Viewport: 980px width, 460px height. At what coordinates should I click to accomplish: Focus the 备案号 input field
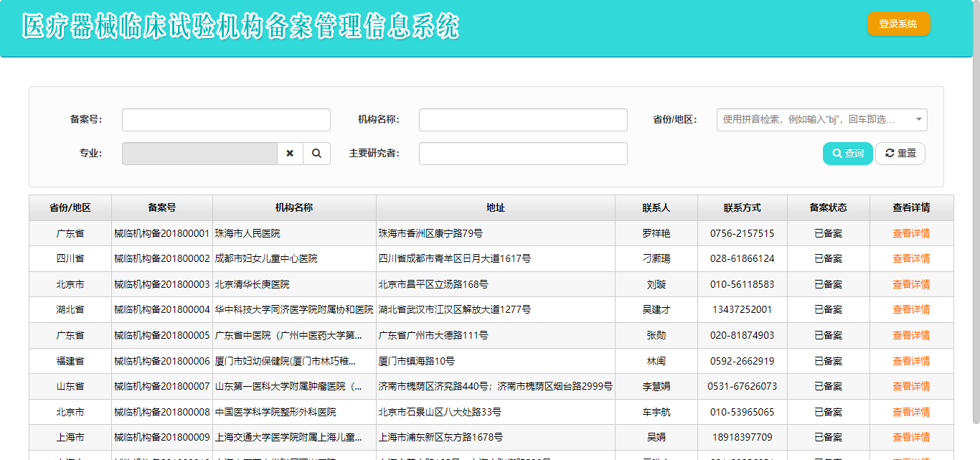(x=226, y=120)
